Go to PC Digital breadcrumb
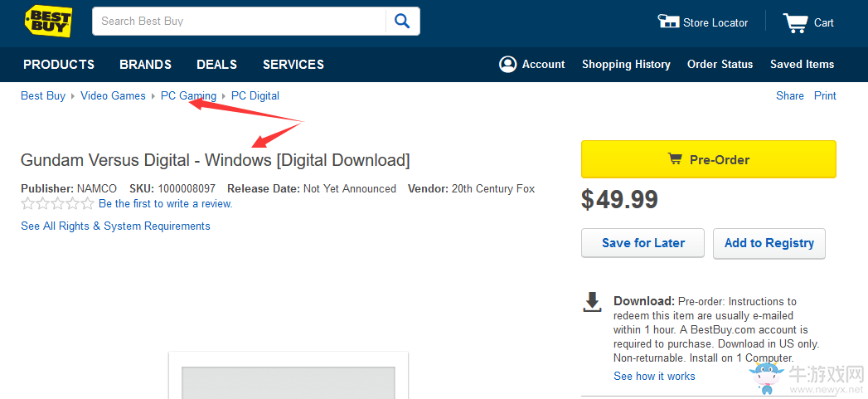The image size is (868, 399). pyautogui.click(x=255, y=96)
